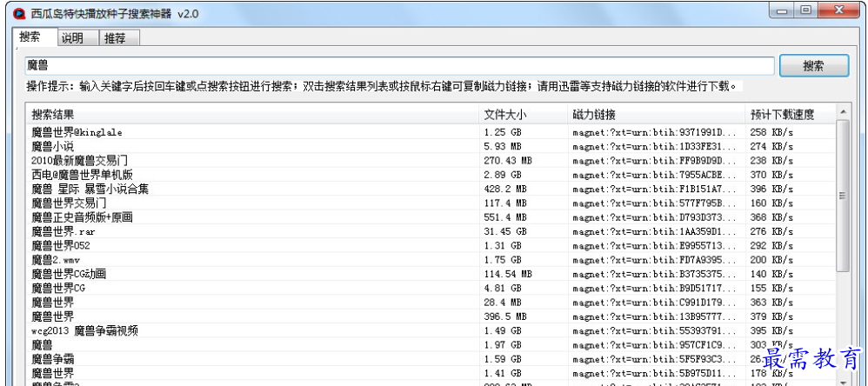Select the row 魔兽世界交易门
Image resolution: width=868 pixels, height=386 pixels.
431,203
